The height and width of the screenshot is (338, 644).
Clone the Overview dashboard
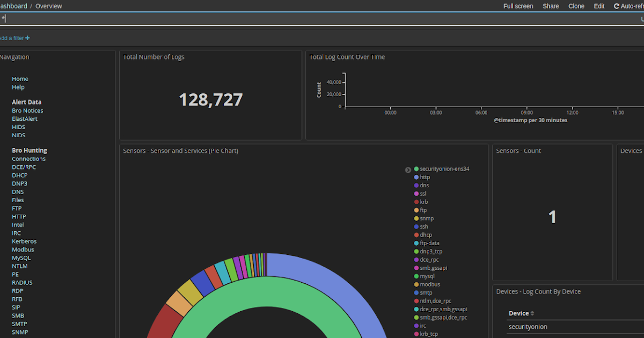576,6
